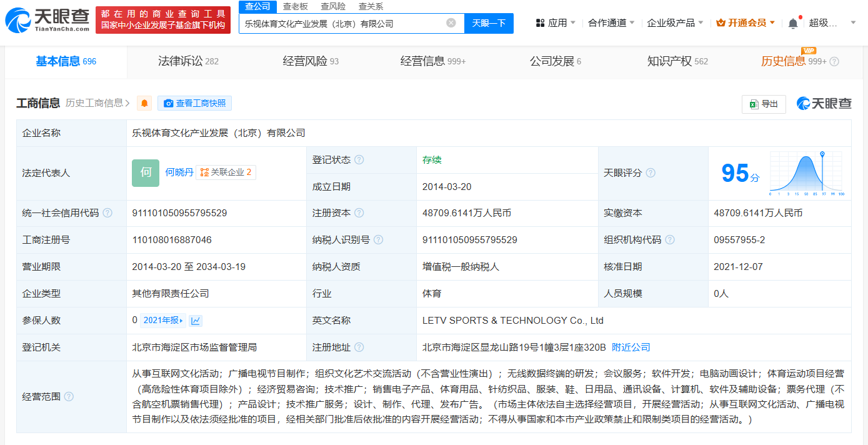Expand the 超级 user account dropdown

pyautogui.click(x=832, y=23)
